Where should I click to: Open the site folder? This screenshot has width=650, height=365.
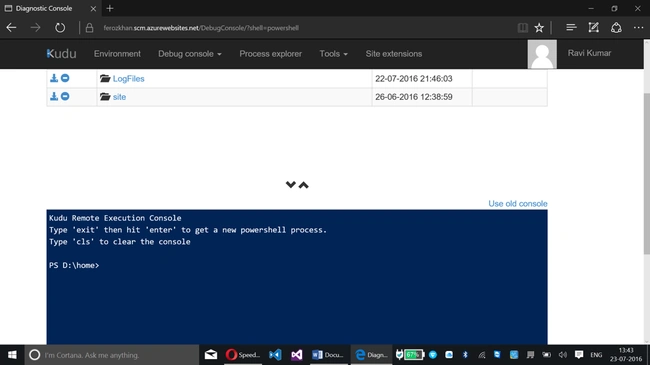click(x=119, y=97)
